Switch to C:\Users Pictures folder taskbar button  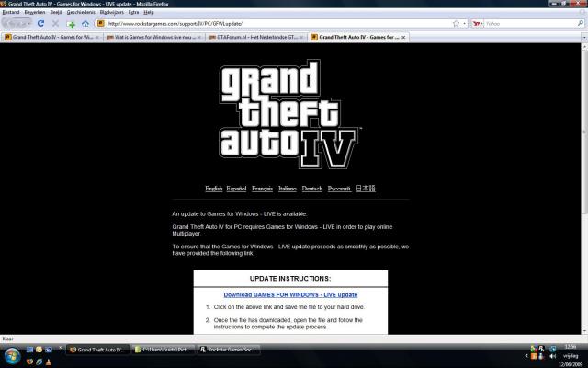click(x=163, y=350)
